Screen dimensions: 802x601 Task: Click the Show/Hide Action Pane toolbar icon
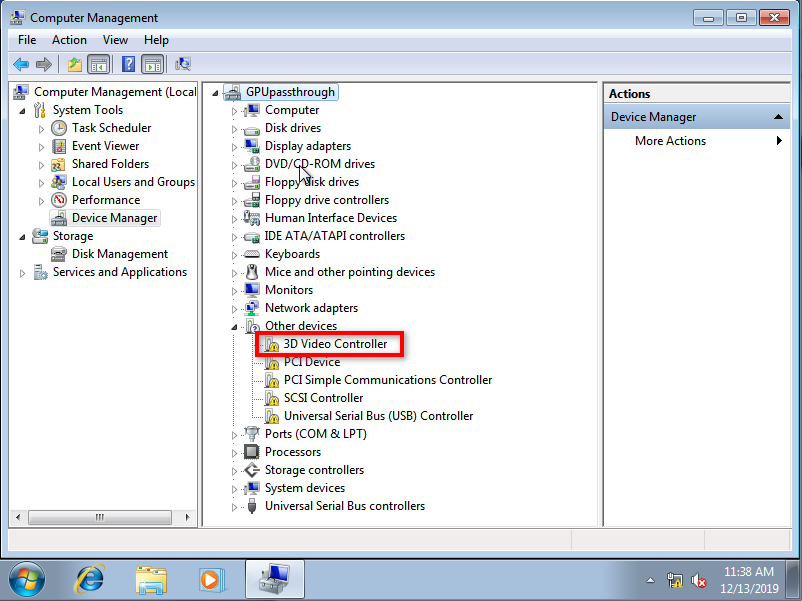[151, 63]
